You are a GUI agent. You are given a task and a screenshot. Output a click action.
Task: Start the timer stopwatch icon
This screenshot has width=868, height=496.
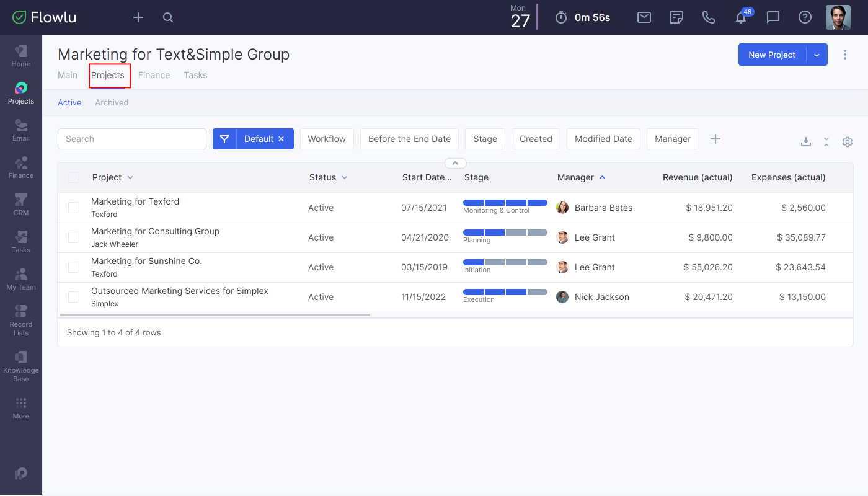click(x=561, y=17)
